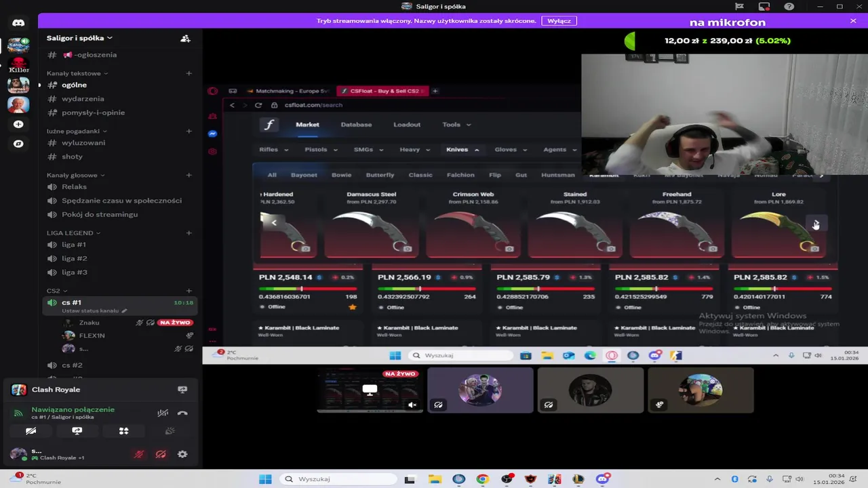Screen dimensions: 868x488
Task: Open Clash Royale activity stream icon
Action: click(182, 390)
